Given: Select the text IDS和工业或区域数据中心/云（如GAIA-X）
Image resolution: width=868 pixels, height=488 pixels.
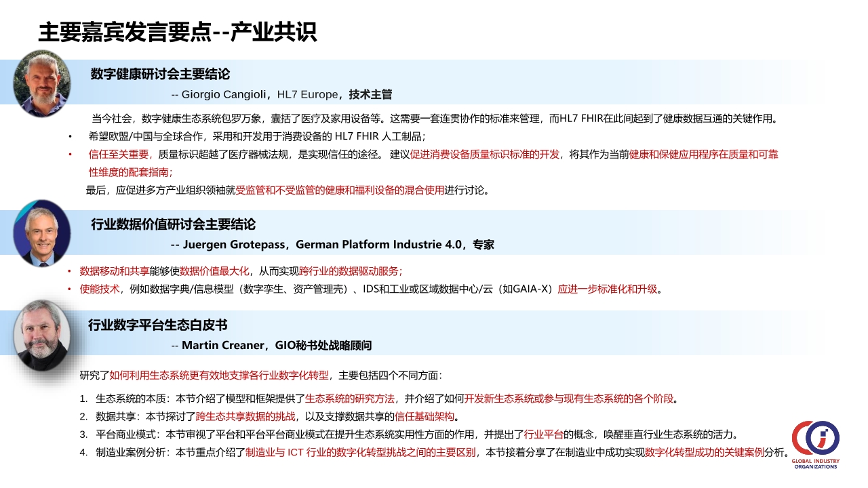Looking at the screenshot, I should [460, 289].
